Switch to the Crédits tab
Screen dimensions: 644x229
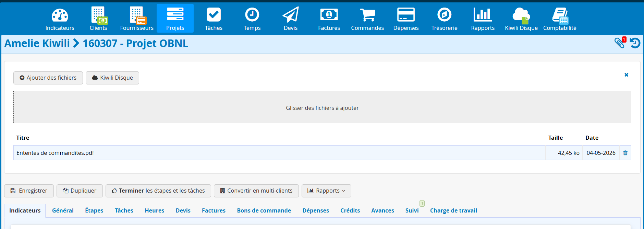point(350,210)
